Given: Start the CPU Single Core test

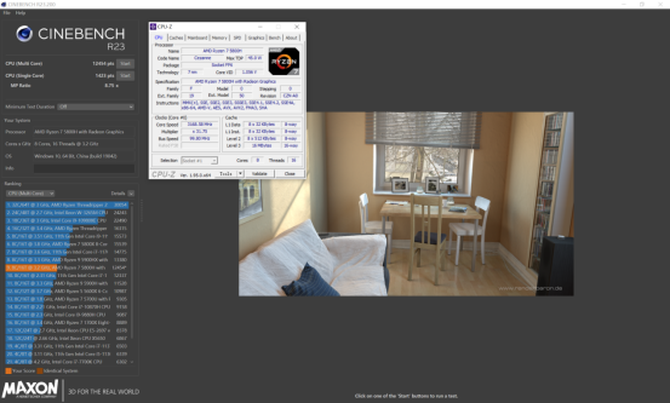Looking at the screenshot, I should [x=125, y=76].
